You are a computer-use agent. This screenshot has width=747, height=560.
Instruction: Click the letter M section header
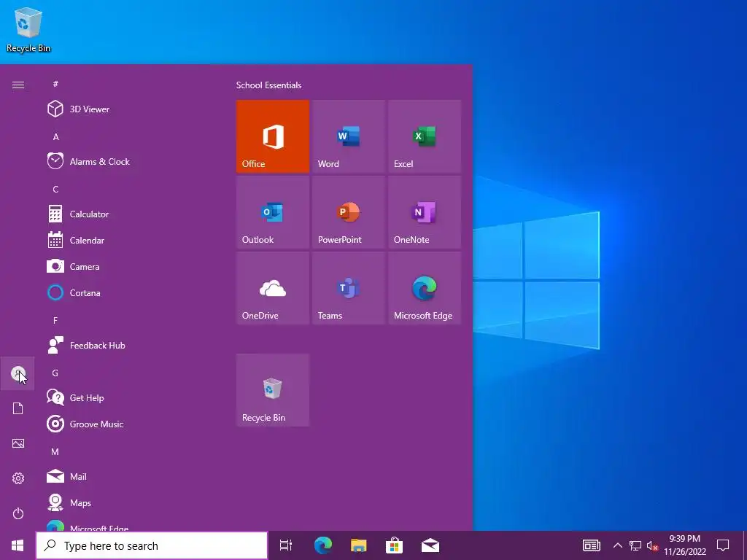click(55, 451)
